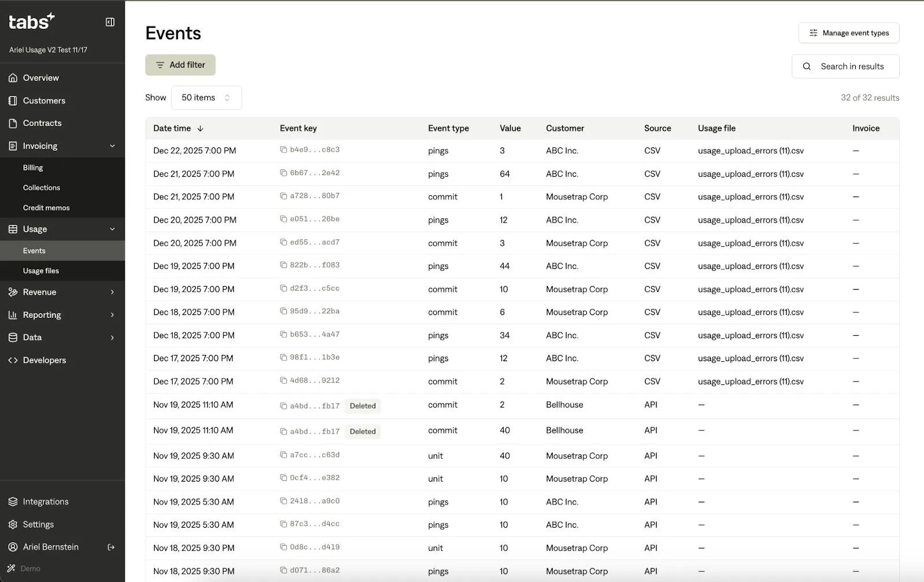This screenshot has height=582, width=924.
Task: Click the Invoice column header
Action: pos(866,128)
